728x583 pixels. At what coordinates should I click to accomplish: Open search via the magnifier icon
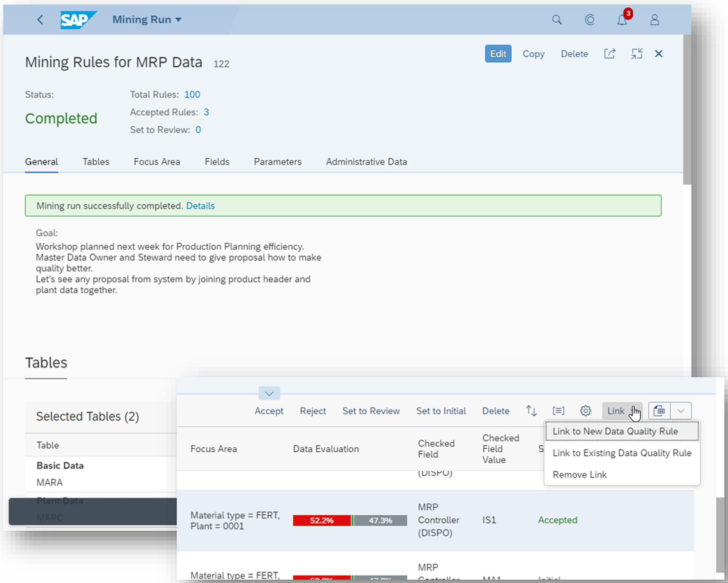(x=557, y=20)
